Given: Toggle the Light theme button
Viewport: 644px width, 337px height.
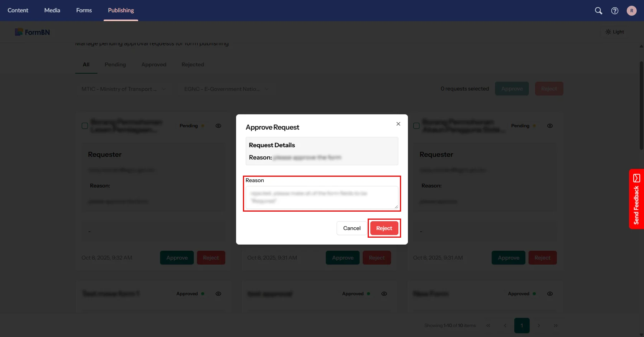Looking at the screenshot, I should [x=615, y=32].
